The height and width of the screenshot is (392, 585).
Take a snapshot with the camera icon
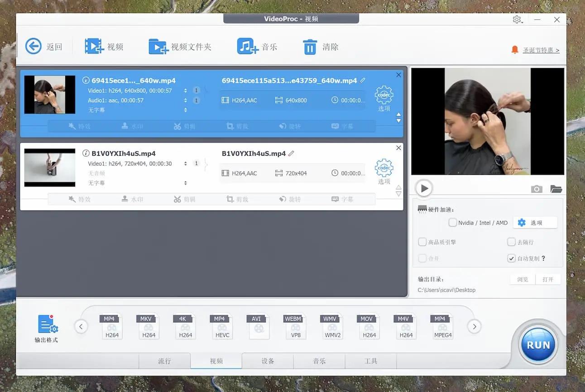[537, 189]
